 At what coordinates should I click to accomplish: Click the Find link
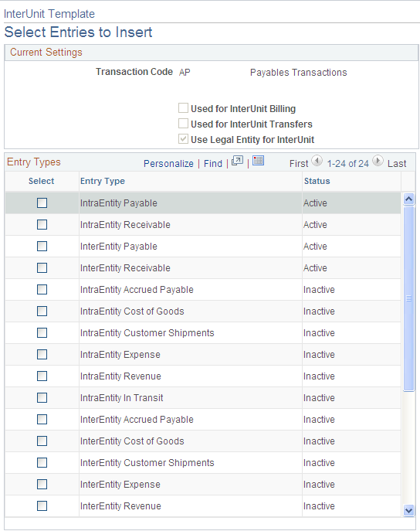[x=213, y=164]
